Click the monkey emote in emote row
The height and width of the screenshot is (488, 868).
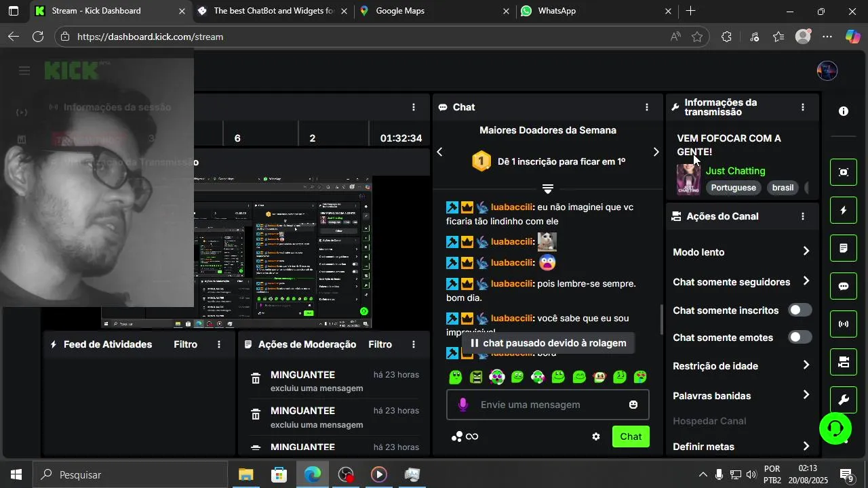(x=599, y=377)
